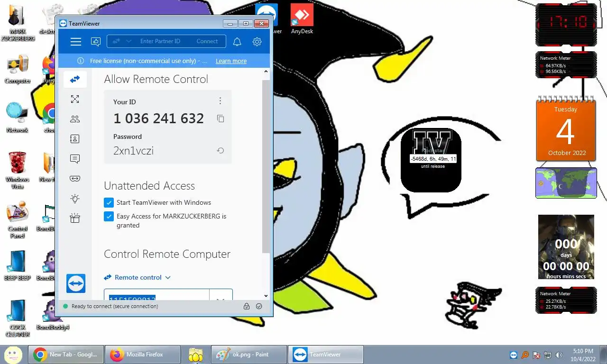Viewport: 607px width, 364px height.
Task: Toggle Easy Access for MARKZUCKERBERG checkbox
Action: tap(109, 217)
